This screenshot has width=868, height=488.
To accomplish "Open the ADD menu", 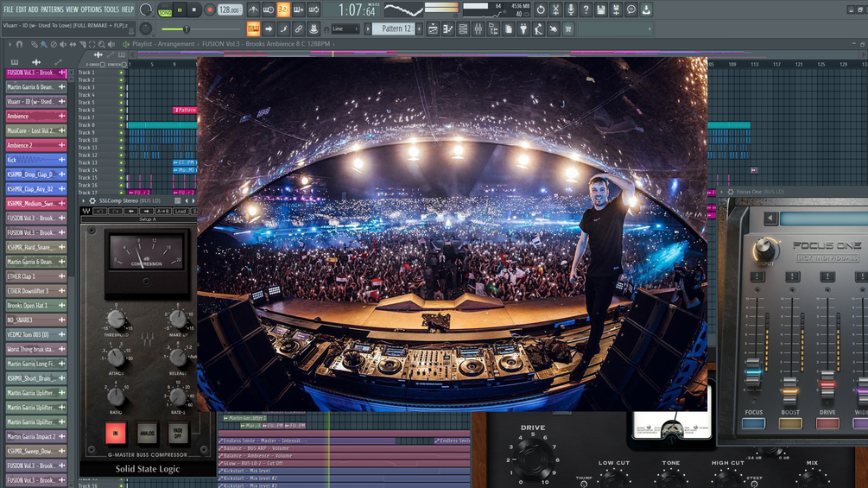I will click(x=33, y=10).
